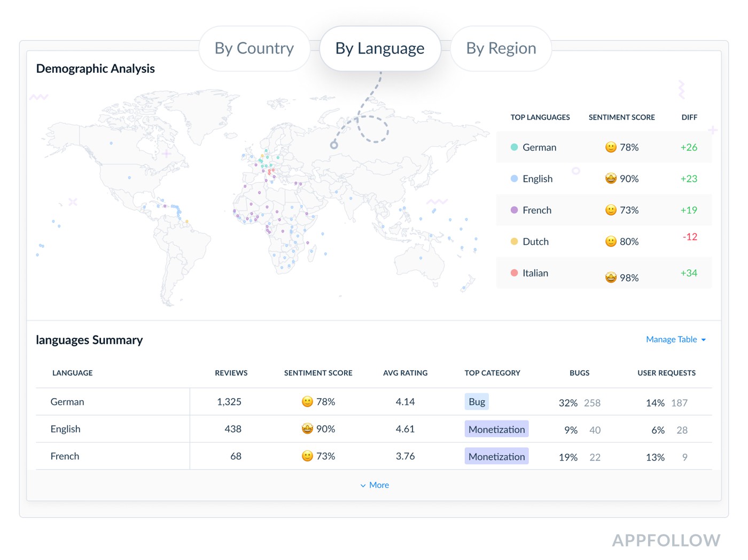Click the Monetization tag in English row
Viewport: 748px width, 560px height.
point(496,429)
